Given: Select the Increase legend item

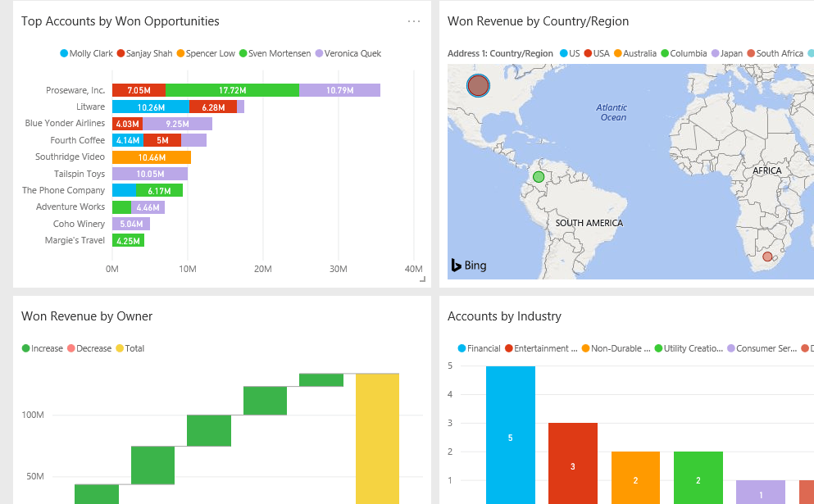Looking at the screenshot, I should (42, 348).
